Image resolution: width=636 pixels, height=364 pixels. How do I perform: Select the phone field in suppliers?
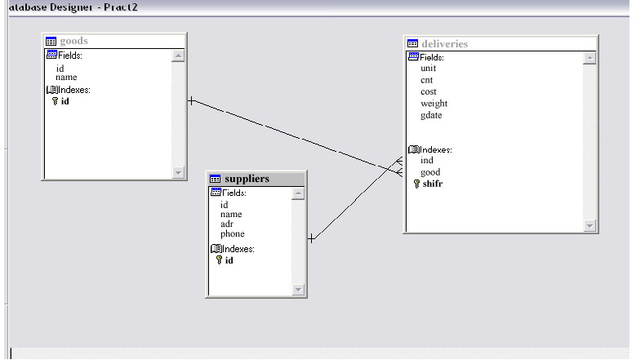point(232,234)
